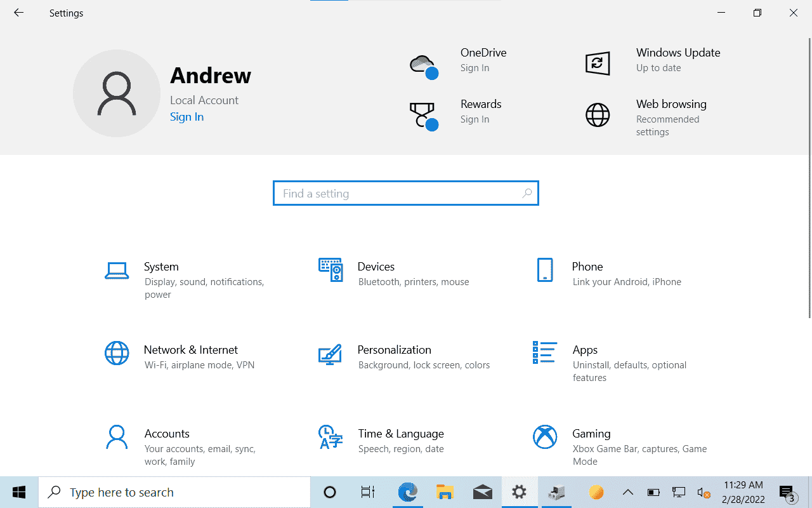Click the System laptop icon

pos(117,271)
